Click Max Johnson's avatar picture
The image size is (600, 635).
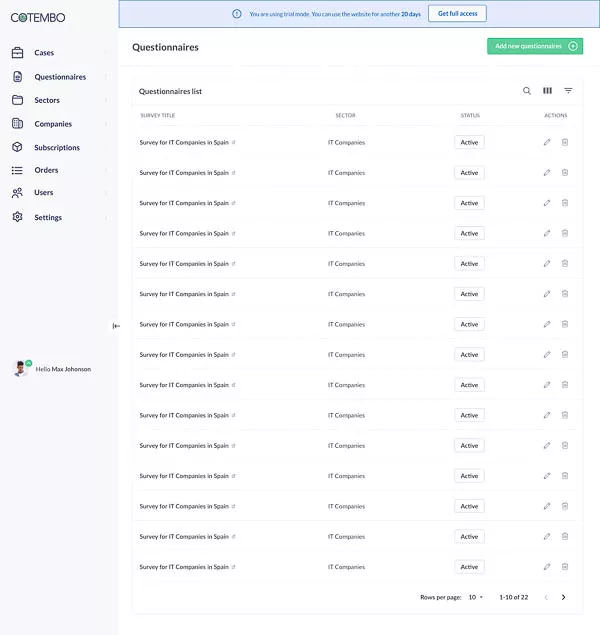coord(20,369)
